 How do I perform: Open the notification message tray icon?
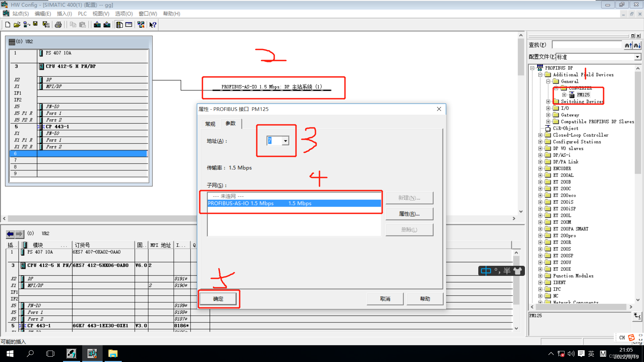581,354
